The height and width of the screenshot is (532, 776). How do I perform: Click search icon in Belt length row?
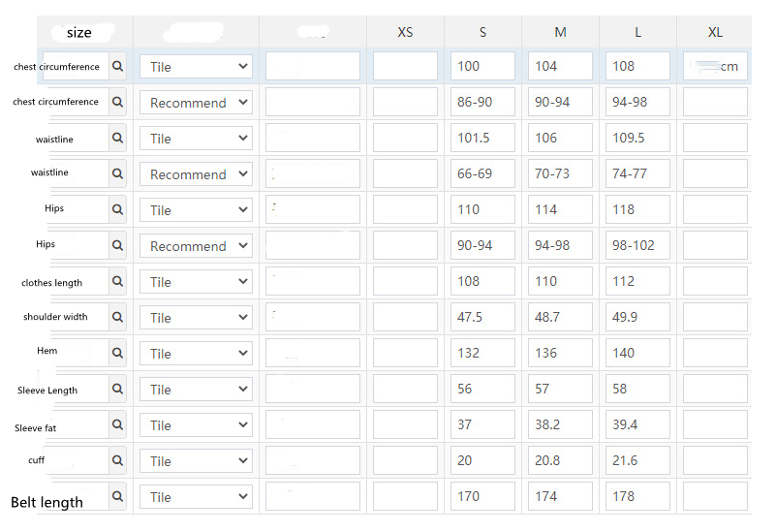[x=118, y=497]
